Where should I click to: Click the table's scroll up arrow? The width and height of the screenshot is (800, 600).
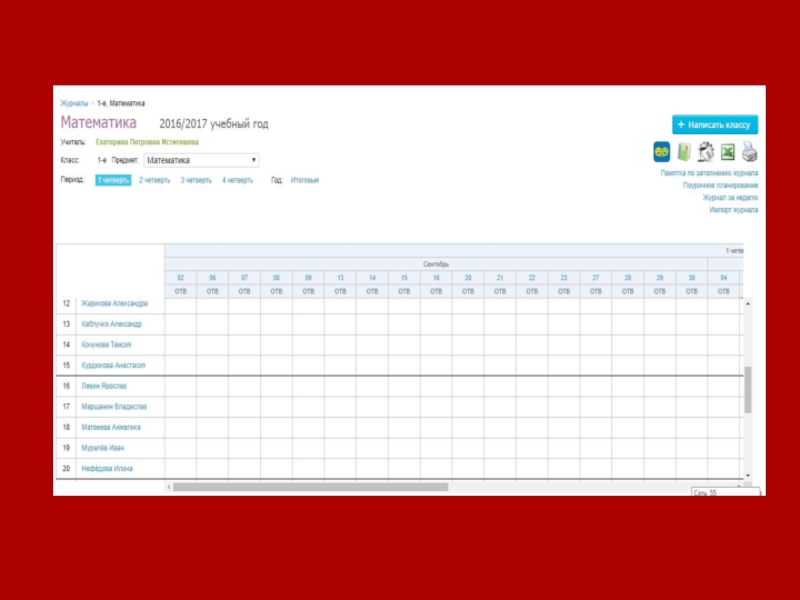point(748,304)
